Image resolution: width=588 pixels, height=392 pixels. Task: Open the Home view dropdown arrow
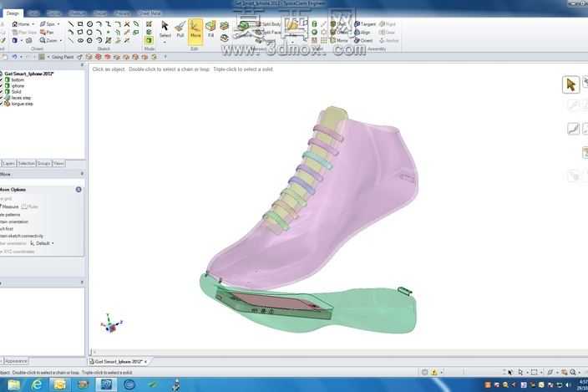[33, 24]
